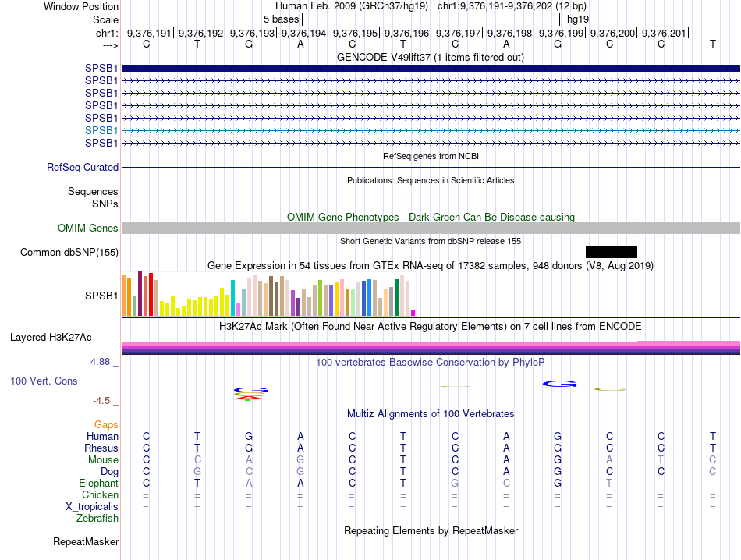Click the Chicken alignment row label
This screenshot has width=741, height=560.
coord(100,494)
